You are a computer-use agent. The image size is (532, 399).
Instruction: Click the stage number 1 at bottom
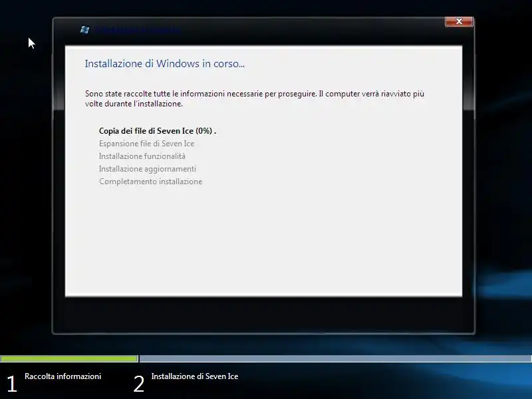pyautogui.click(x=12, y=384)
